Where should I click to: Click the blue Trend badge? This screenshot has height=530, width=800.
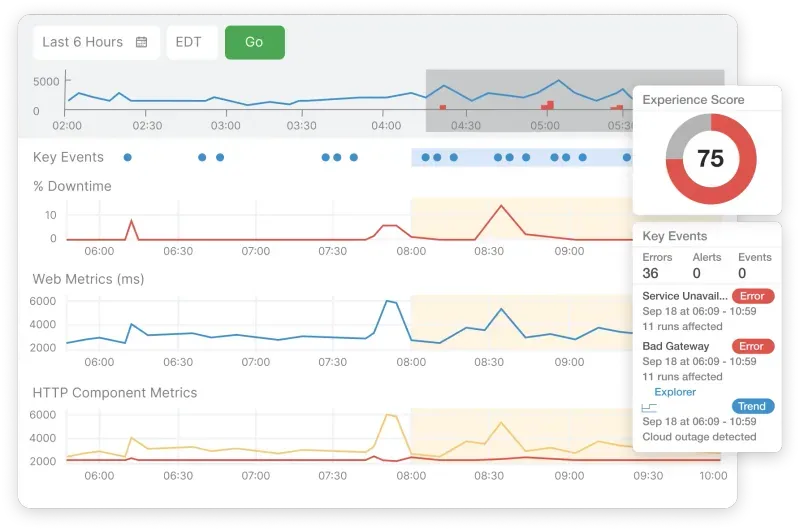753,406
